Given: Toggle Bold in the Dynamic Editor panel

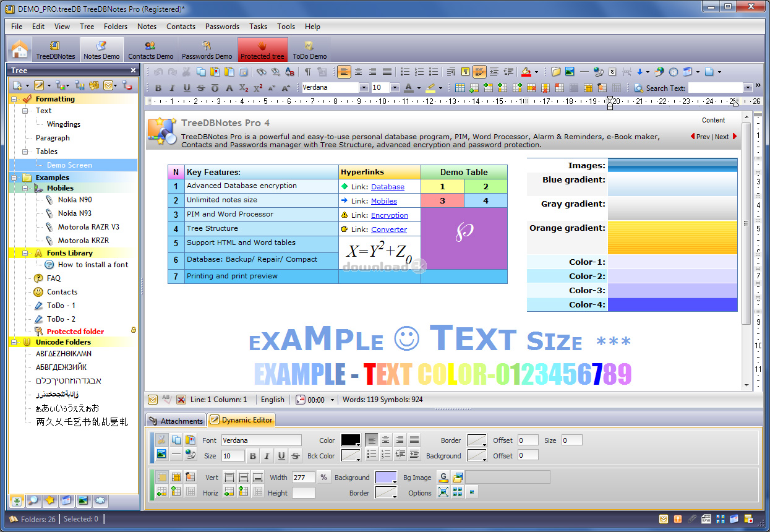Looking at the screenshot, I should tap(252, 456).
